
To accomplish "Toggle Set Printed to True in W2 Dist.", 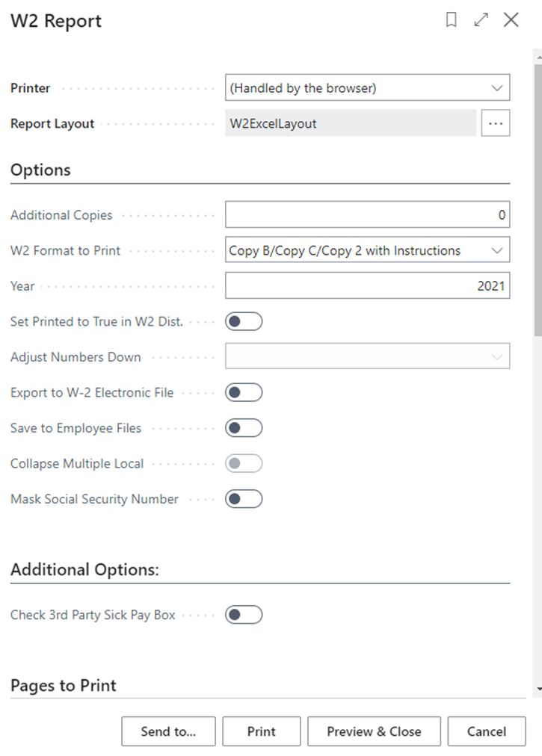I will point(244,321).
